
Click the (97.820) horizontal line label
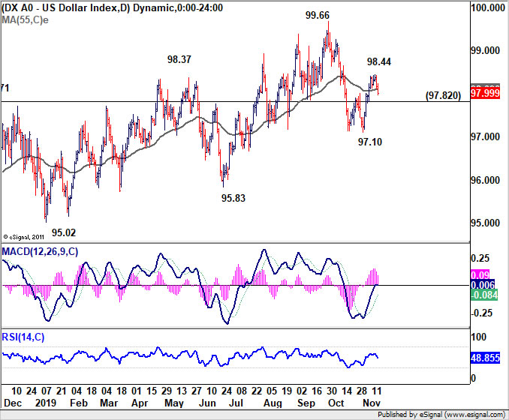click(x=443, y=95)
